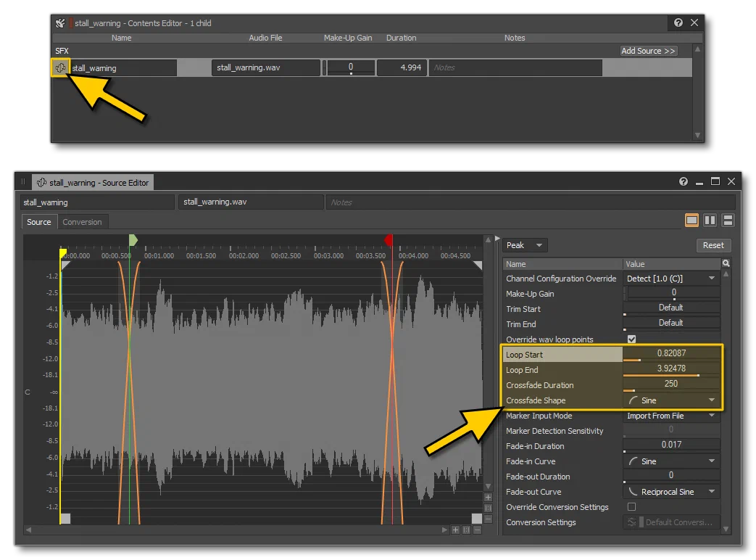Image resolution: width=756 pixels, height=560 pixels.
Task: Click the Name column header in the Contents Editor
Action: (121, 38)
